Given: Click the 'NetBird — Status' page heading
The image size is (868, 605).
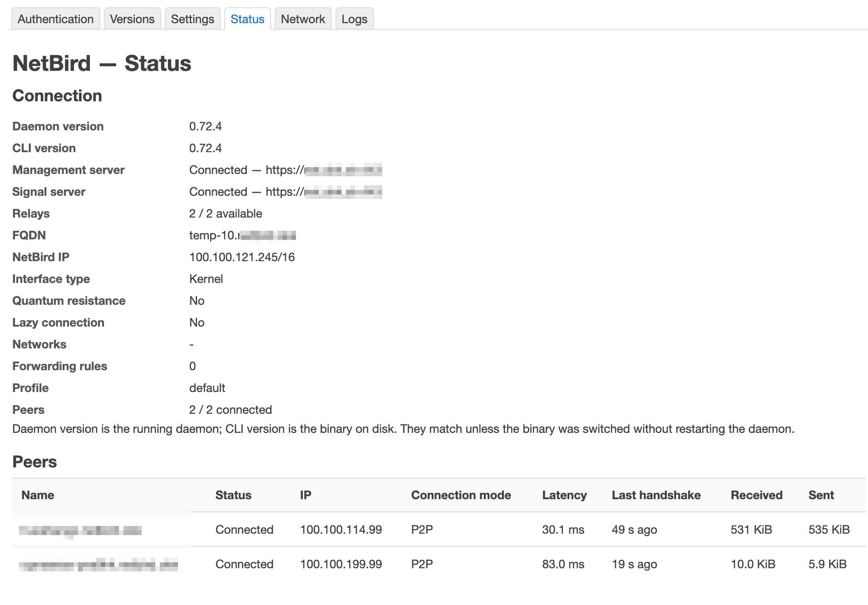Looking at the screenshot, I should (102, 63).
